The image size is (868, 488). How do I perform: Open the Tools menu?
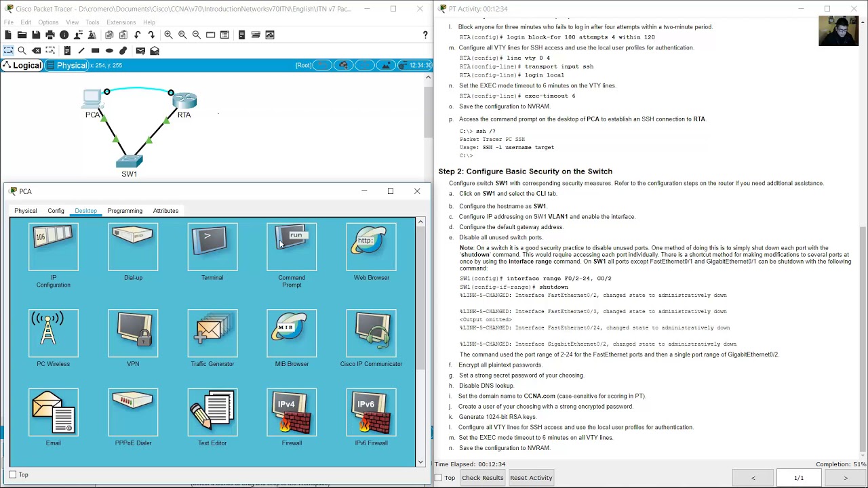92,22
